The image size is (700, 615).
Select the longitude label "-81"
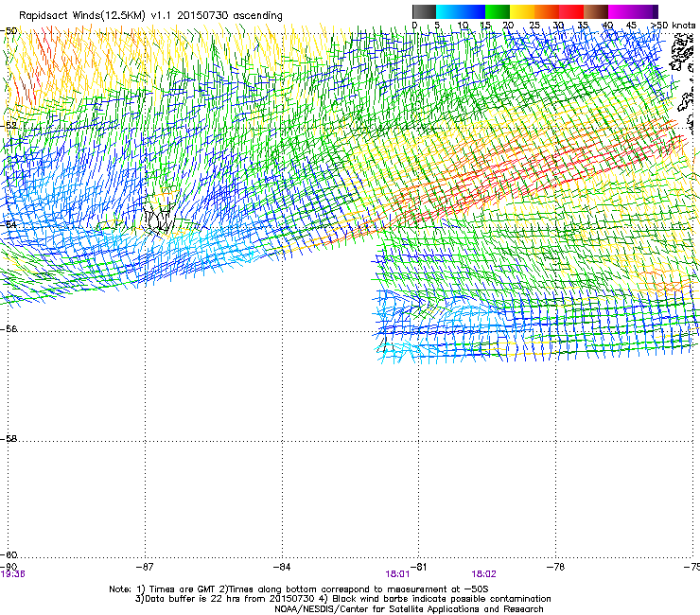click(419, 567)
